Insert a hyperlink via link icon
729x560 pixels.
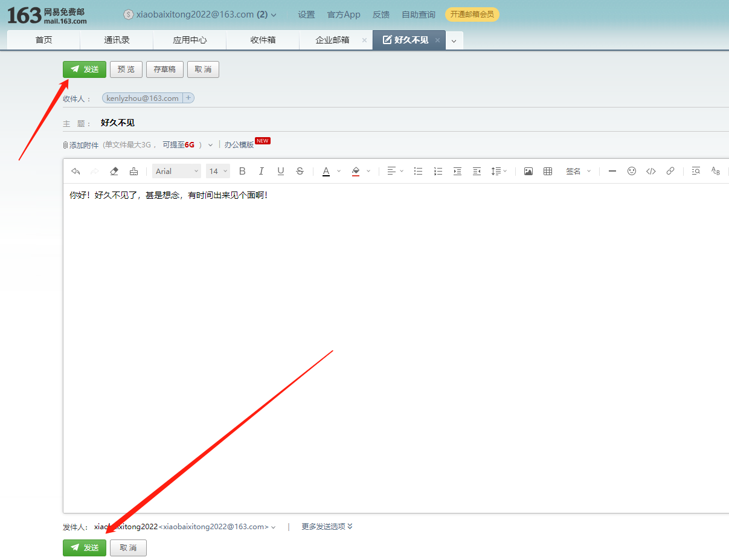click(670, 172)
